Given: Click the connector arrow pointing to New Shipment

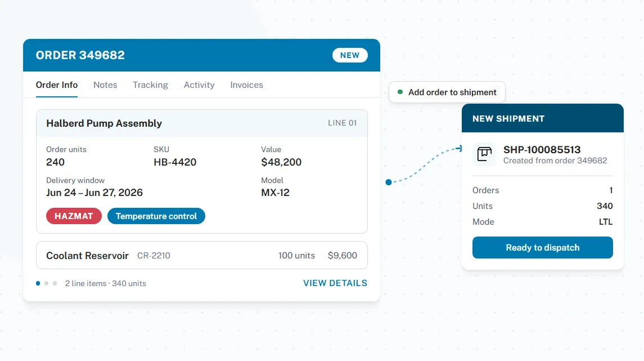Looking at the screenshot, I should (x=459, y=149).
